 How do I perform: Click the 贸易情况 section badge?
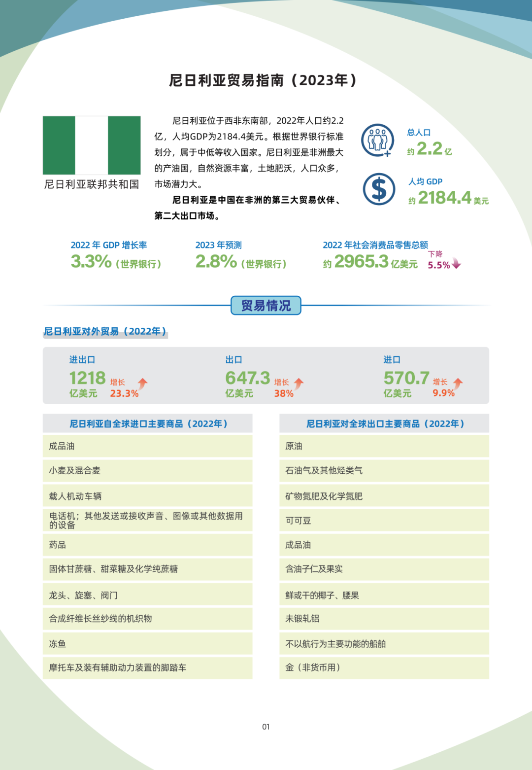pyautogui.click(x=266, y=306)
